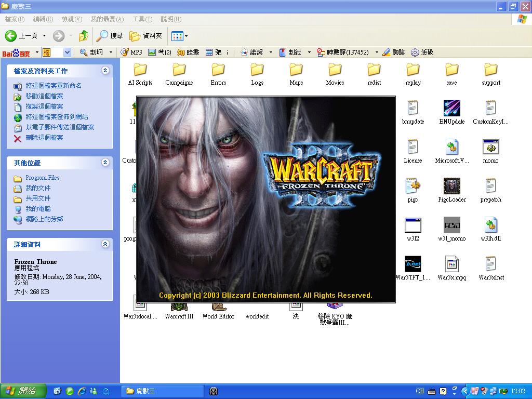Click the MP3 button in Baidu toolbar
532x399 pixels.
131,52
